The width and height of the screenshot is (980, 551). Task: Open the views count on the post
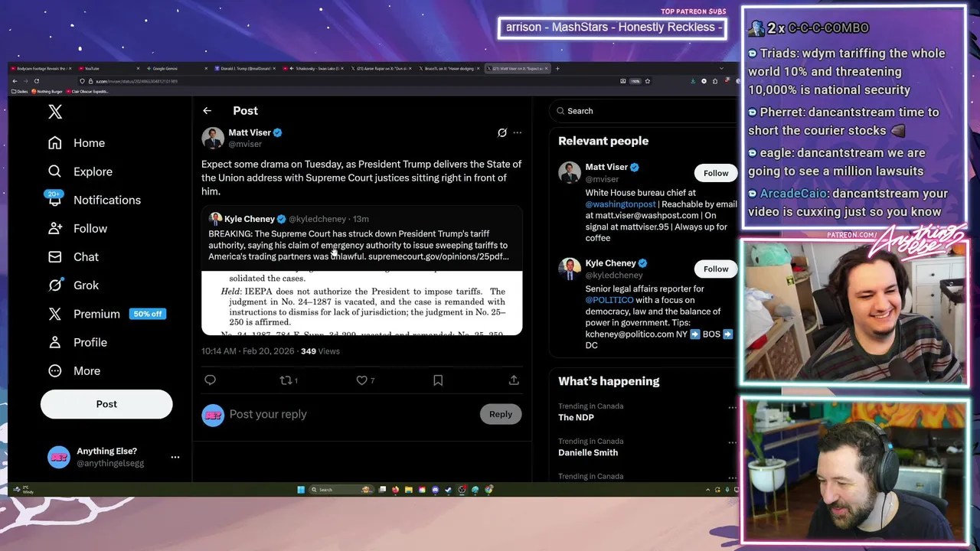tap(320, 351)
